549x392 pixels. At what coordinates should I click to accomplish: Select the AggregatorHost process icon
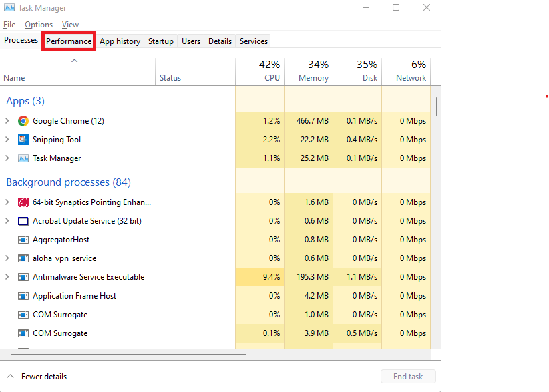click(23, 240)
